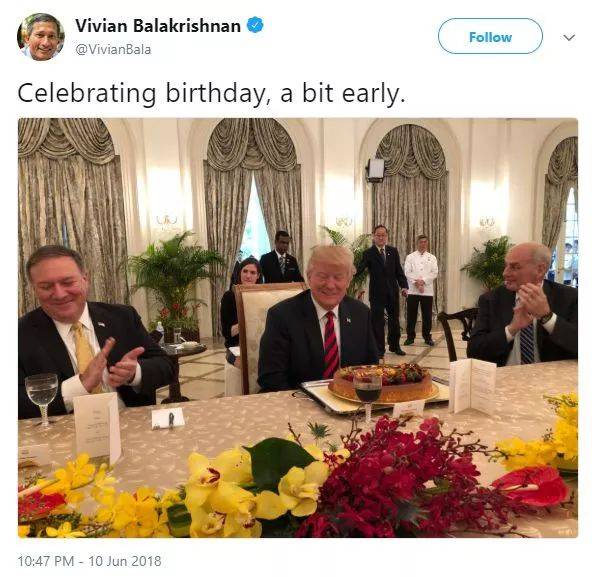The width and height of the screenshot is (601, 577).
Task: Click Vivian Balakrishnan's profile avatar
Action: click(x=40, y=36)
